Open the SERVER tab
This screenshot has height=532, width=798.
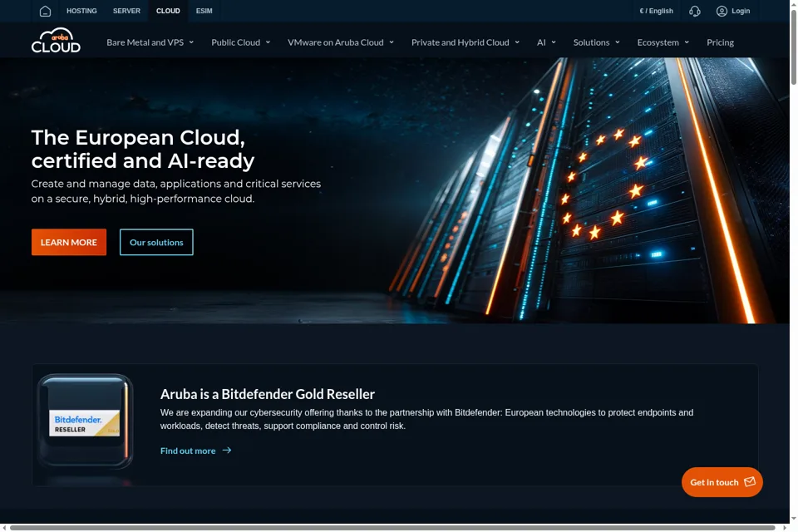pyautogui.click(x=126, y=11)
